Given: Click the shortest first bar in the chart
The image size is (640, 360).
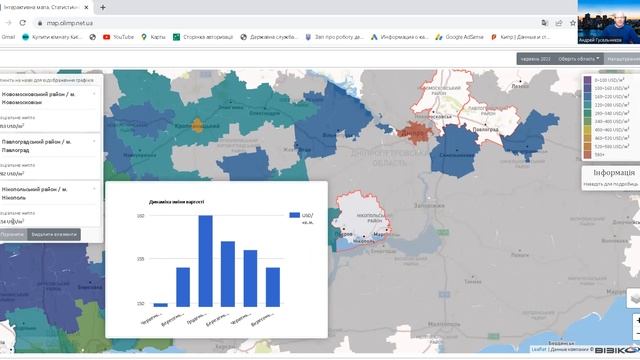Looking at the screenshot, I should point(160,305).
